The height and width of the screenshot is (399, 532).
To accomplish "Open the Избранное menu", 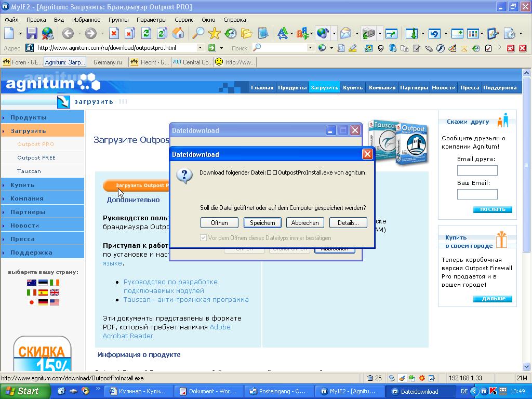I will (x=86, y=20).
